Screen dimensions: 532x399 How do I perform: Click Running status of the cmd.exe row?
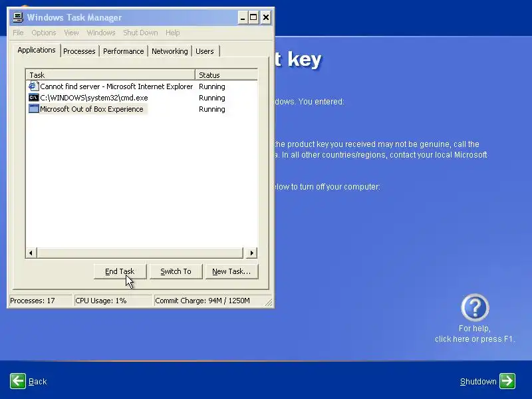point(212,98)
